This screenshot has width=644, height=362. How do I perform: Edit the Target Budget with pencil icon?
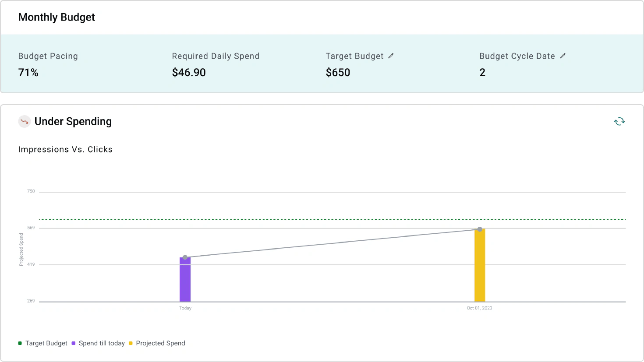[x=391, y=56]
